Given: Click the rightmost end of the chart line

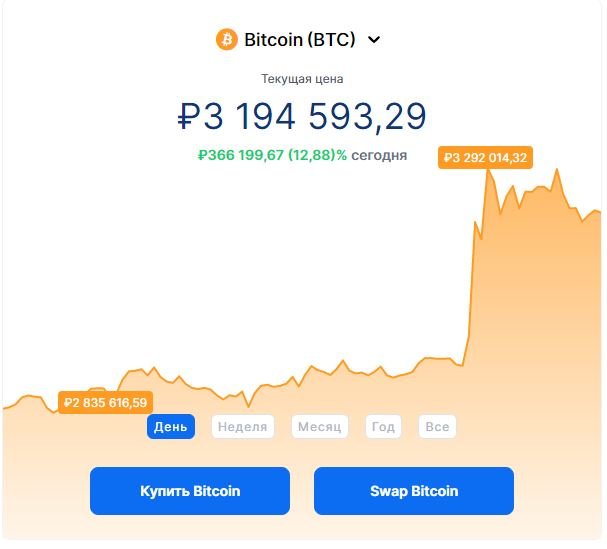Looking at the screenshot, I should point(600,211).
